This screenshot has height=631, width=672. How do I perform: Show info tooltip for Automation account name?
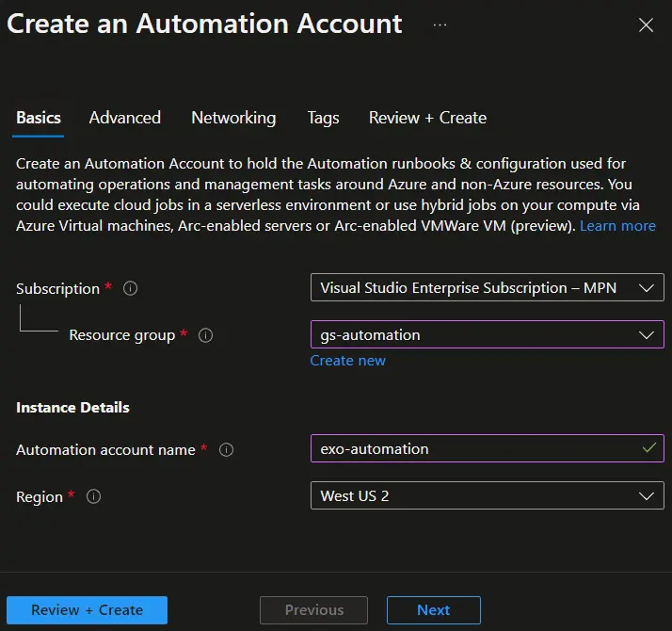click(226, 450)
